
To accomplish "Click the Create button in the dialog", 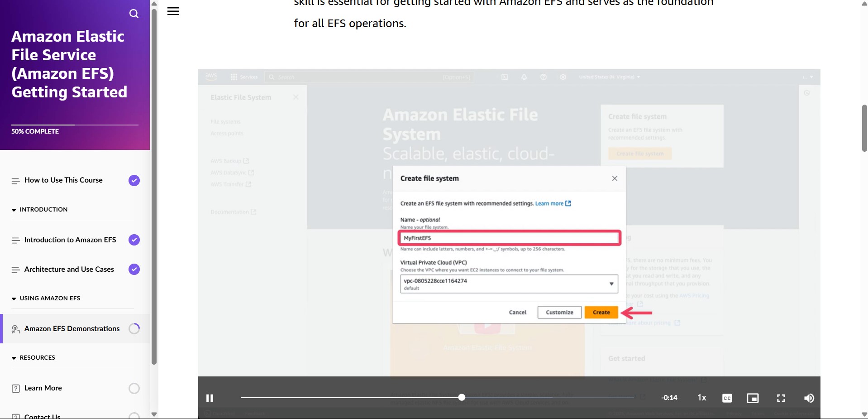I will [601, 312].
